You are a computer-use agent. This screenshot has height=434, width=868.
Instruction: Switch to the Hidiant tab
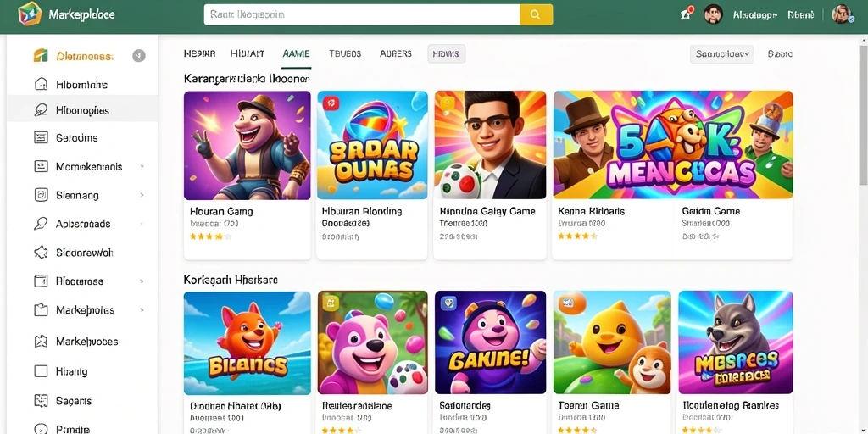click(247, 53)
